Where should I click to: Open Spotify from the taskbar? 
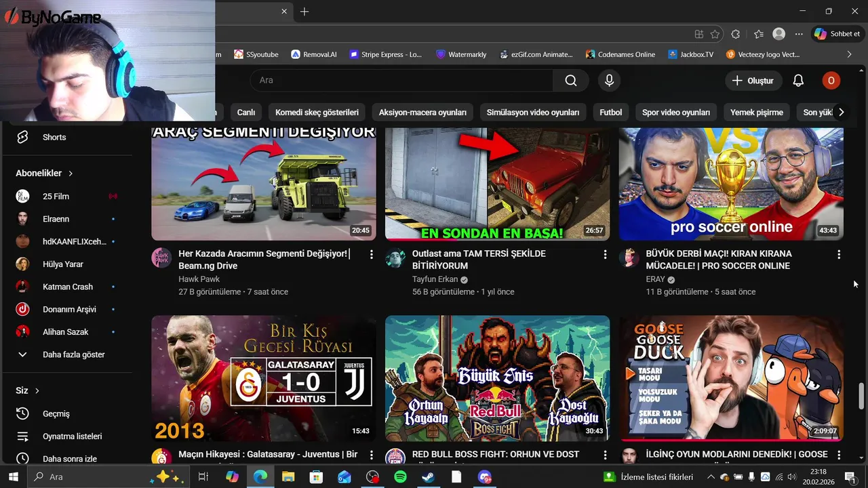pyautogui.click(x=400, y=477)
